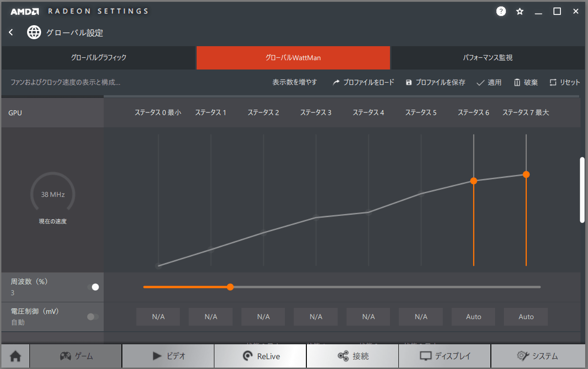The image size is (588, 369).
Task: Open the システム section
Action: tap(537, 356)
